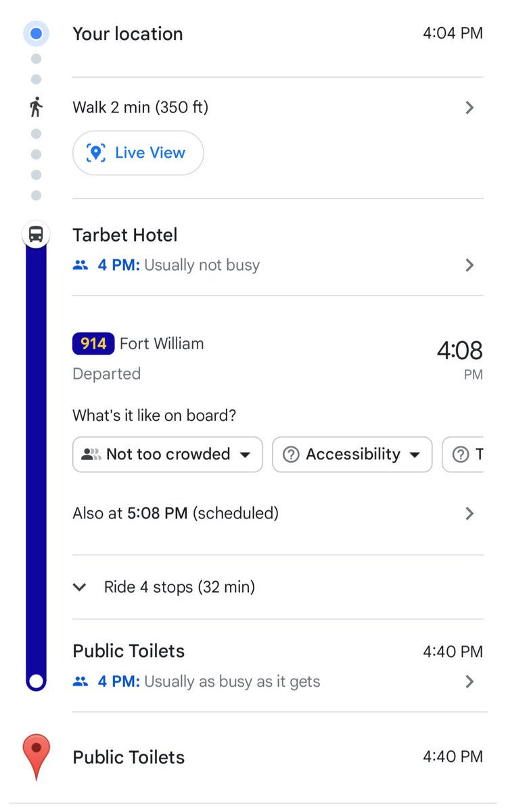Select the Public Toilets destination row
This screenshot has height=812, width=506.
129,757
